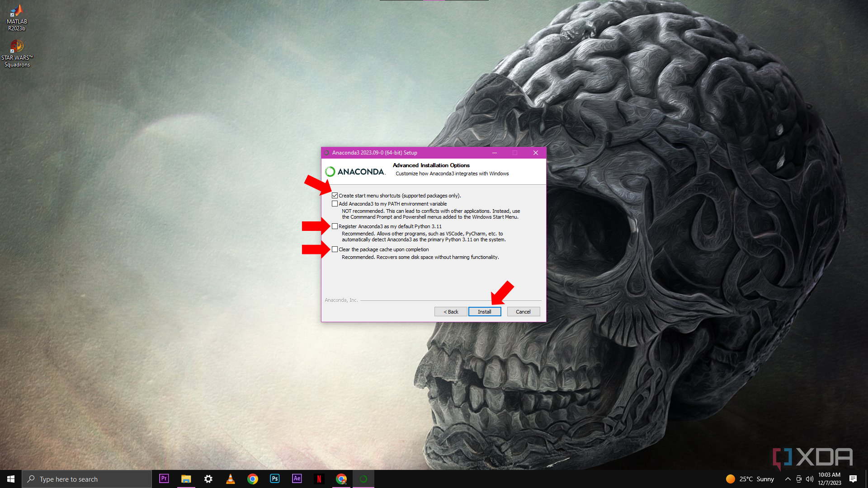The image size is (868, 488).
Task: Check Clear the package cache upon completion
Action: 335,249
